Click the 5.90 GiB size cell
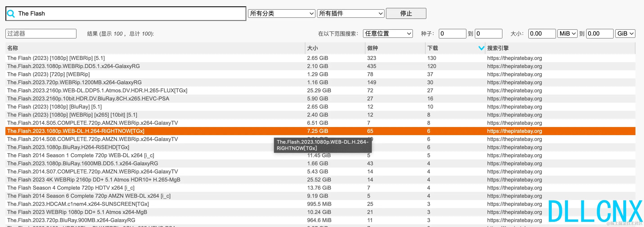Viewport: 644px width, 227px height. [x=317, y=99]
